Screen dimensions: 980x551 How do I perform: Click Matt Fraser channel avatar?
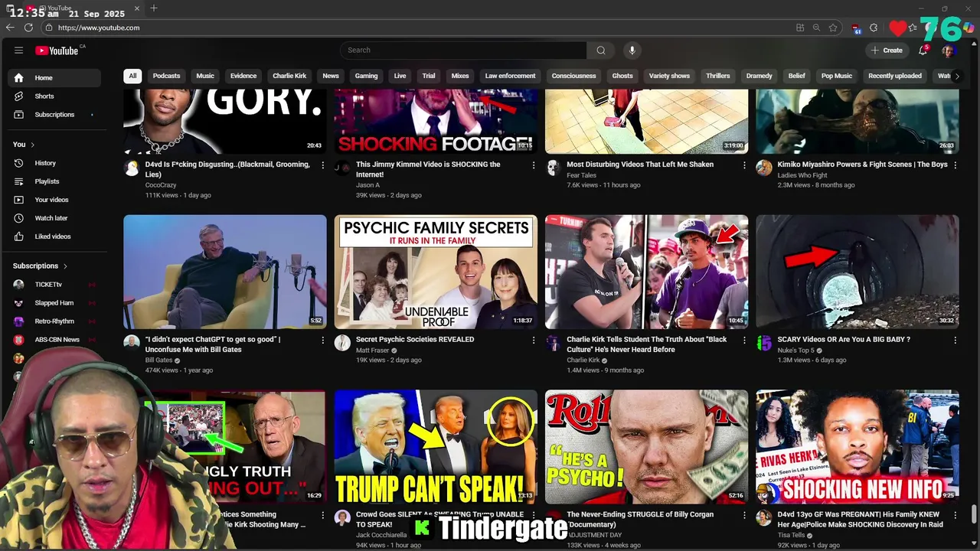point(342,343)
